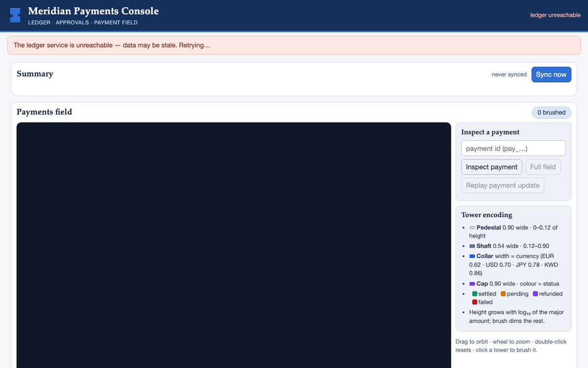
Task: Click the dark payments field canvas
Action: (x=234, y=245)
